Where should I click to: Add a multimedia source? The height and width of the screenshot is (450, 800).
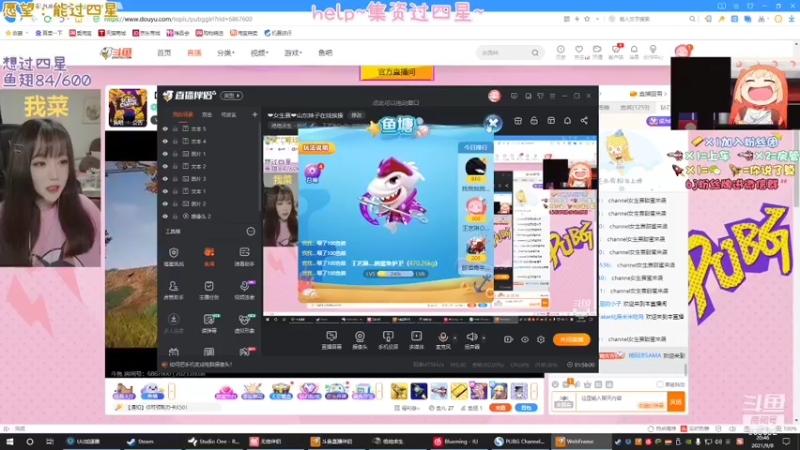[x=416, y=340]
